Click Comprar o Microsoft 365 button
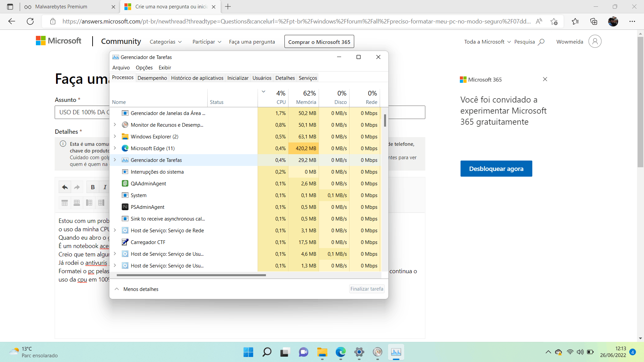Viewport: 644px width, 362px height. pyautogui.click(x=319, y=42)
